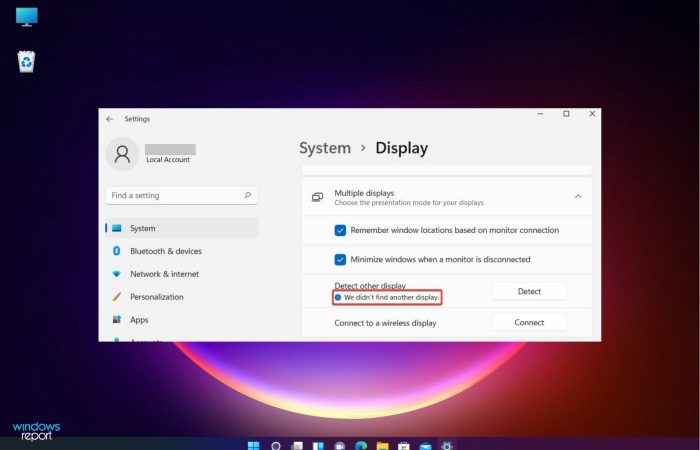
Task: Click the user profile avatar
Action: [122, 154]
